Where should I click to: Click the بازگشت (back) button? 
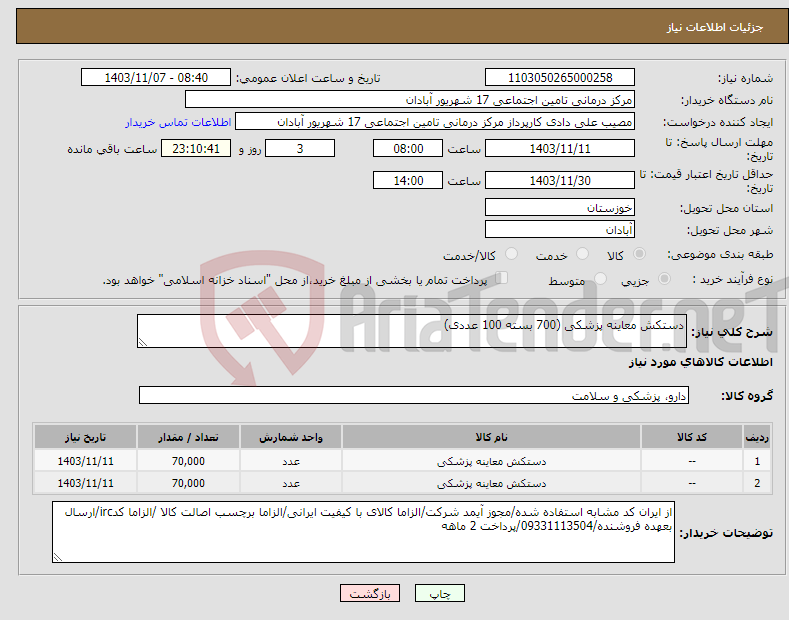(370, 593)
